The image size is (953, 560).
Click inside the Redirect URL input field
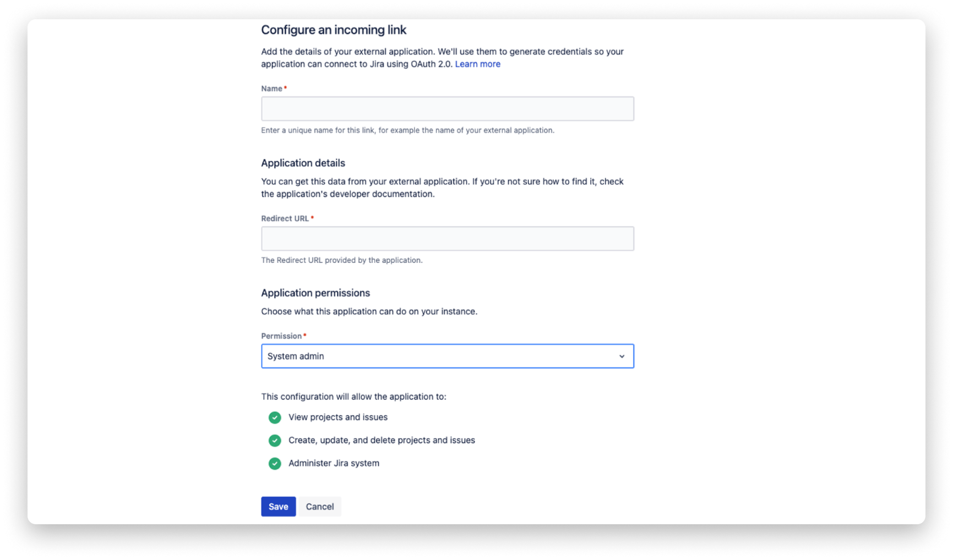(x=447, y=238)
